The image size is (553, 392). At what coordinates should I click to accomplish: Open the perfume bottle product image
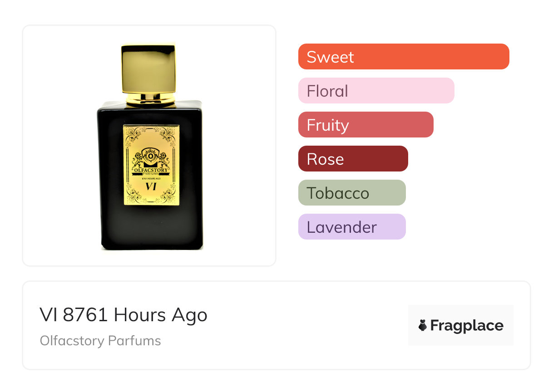[x=149, y=146]
